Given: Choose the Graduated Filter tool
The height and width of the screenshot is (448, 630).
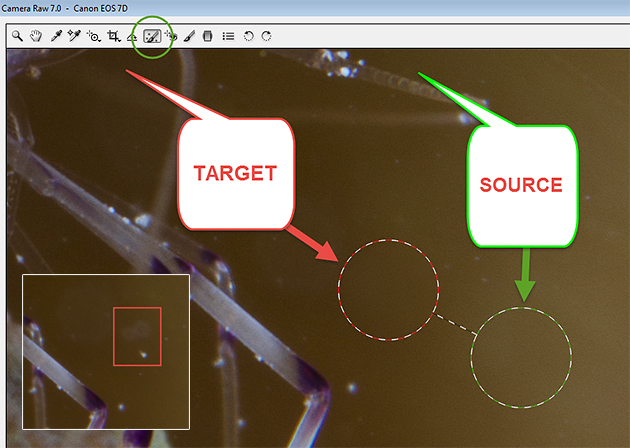Looking at the screenshot, I should click(207, 37).
